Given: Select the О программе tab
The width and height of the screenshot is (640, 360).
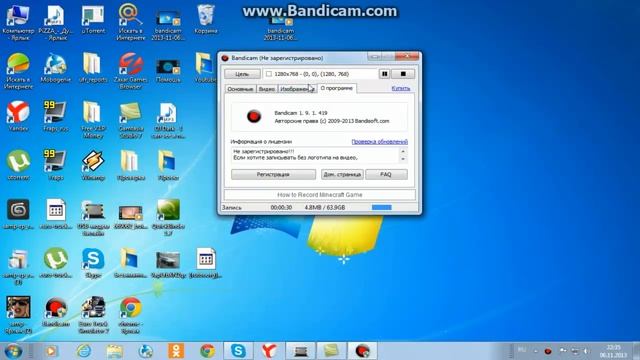Looking at the screenshot, I should coord(337,88).
